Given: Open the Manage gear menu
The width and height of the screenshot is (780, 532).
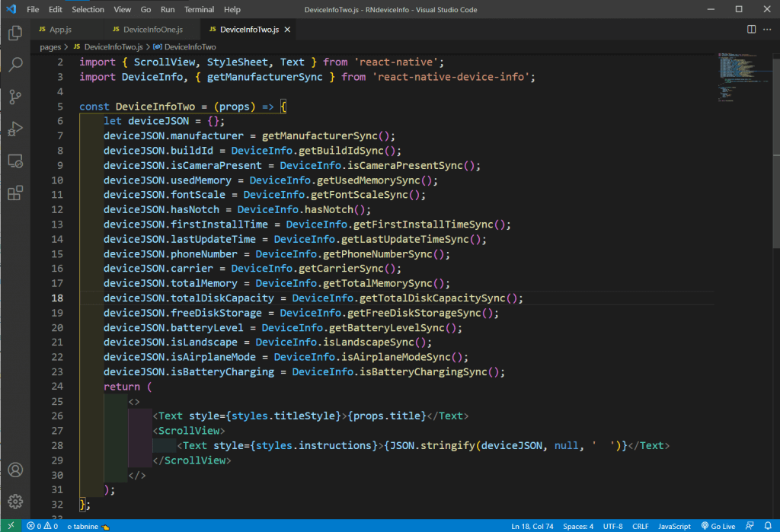Looking at the screenshot, I should click(x=14, y=502).
